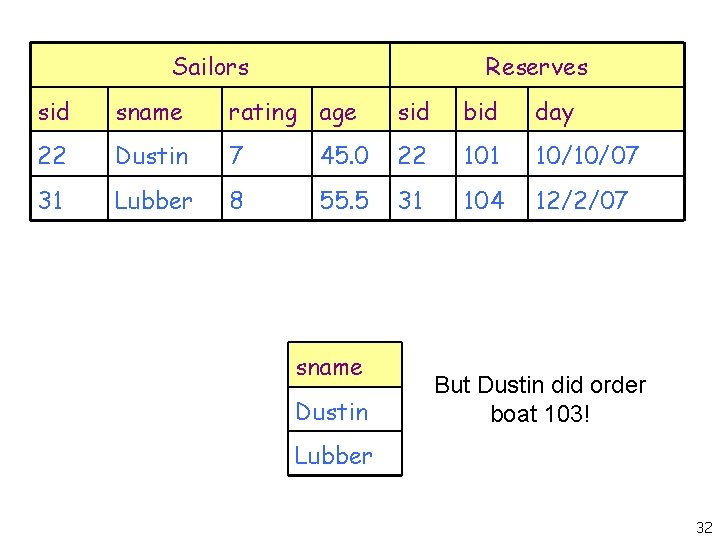Image resolution: width=720 pixels, height=540 pixels.
Task: Click the result table sname header
Action: [x=329, y=367]
